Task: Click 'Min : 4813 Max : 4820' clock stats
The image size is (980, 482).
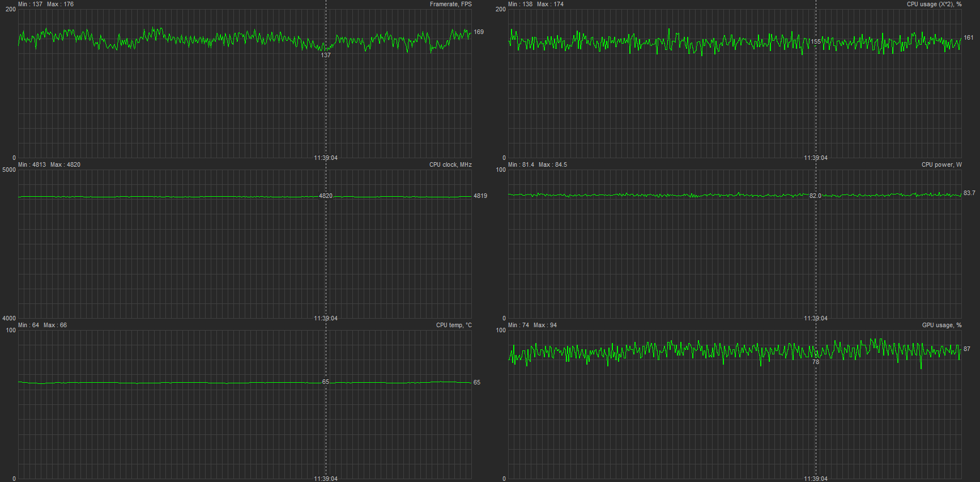Action: [49, 165]
